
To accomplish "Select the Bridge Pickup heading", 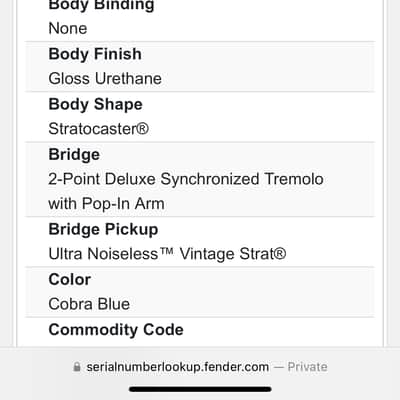I will [x=103, y=229].
